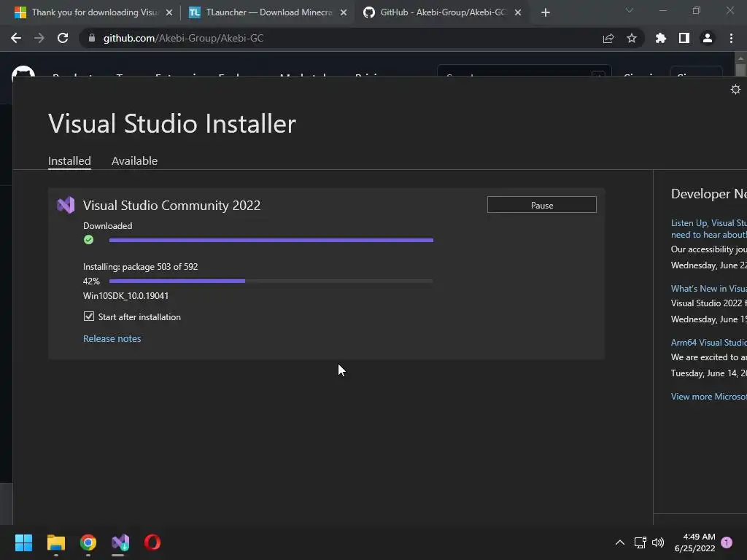This screenshot has height=560, width=747.
Task: Close the GitHub Akebi-GC browser tab
Action: 518,12
